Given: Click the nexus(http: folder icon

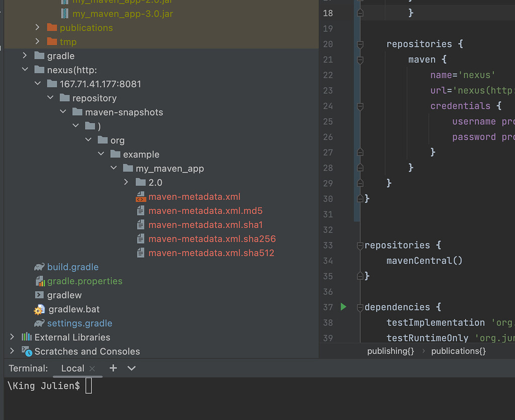Looking at the screenshot, I should point(39,69).
